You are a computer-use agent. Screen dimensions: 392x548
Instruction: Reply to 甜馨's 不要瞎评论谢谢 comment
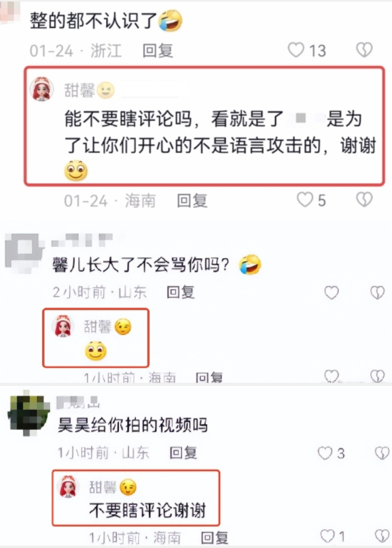215,537
